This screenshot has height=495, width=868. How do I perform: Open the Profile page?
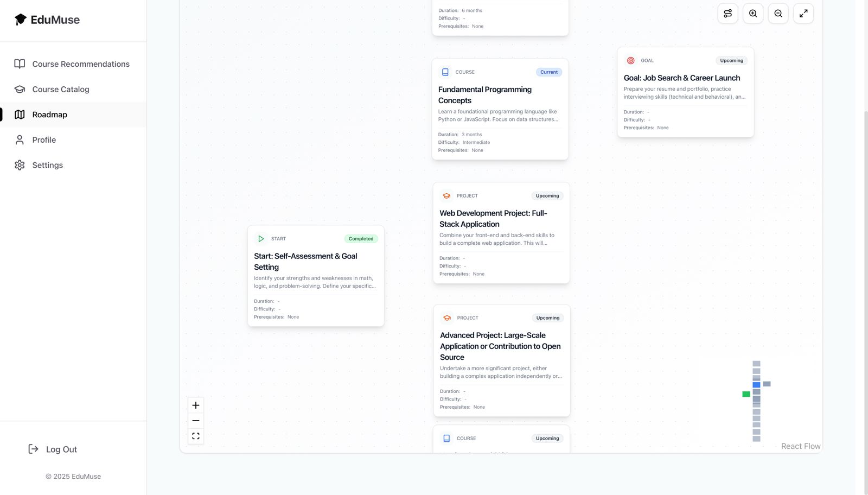tap(73, 140)
